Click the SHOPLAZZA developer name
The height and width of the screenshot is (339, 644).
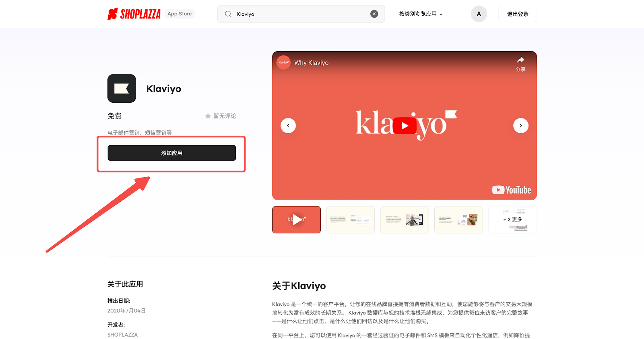click(x=122, y=335)
